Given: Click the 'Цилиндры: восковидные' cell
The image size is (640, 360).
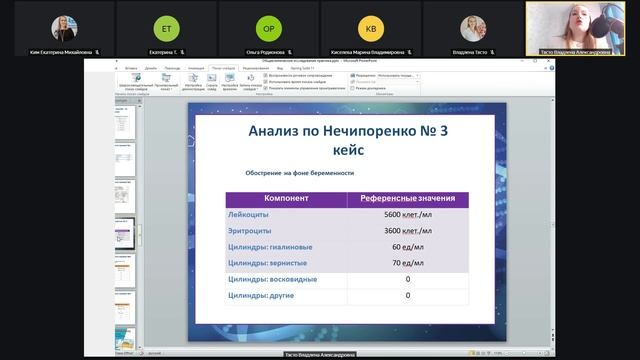Looking at the screenshot, I should (286, 280).
